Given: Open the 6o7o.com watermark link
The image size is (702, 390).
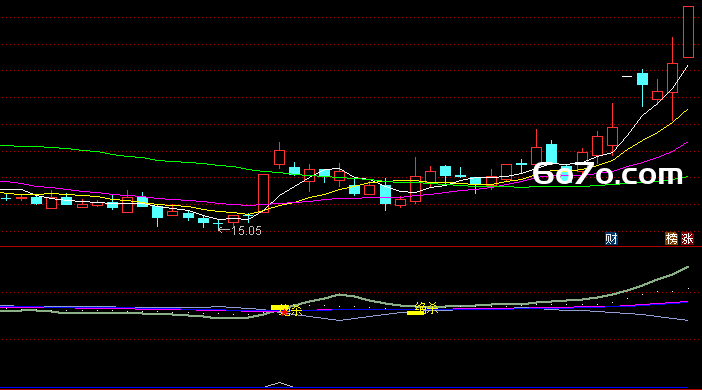Looking at the screenshot, I should (x=607, y=174).
